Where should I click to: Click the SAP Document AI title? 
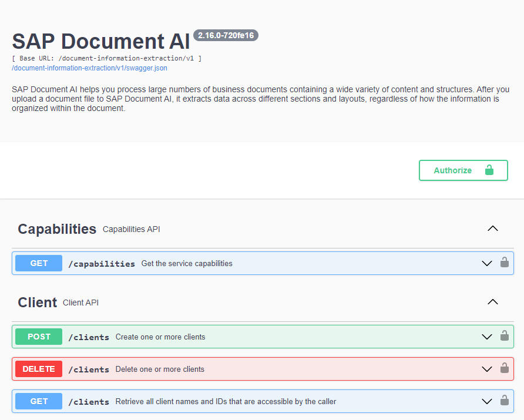point(101,42)
